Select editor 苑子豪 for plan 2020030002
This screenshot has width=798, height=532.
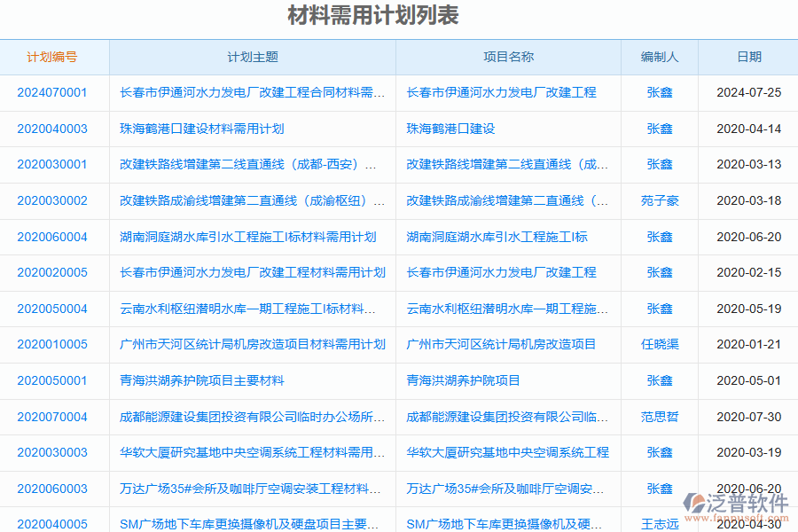click(659, 200)
